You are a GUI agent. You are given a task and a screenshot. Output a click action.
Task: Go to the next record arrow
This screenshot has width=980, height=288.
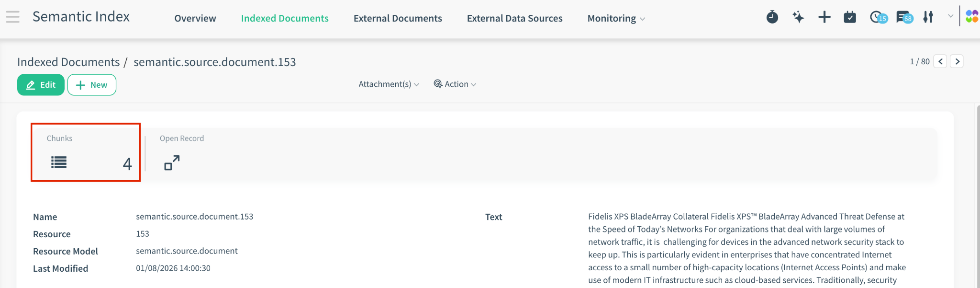(957, 61)
